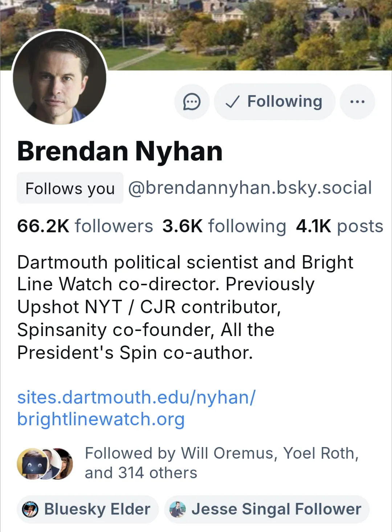
Task: Show followers you know: Will Oremus, Yoel Roth
Action: 221,463
